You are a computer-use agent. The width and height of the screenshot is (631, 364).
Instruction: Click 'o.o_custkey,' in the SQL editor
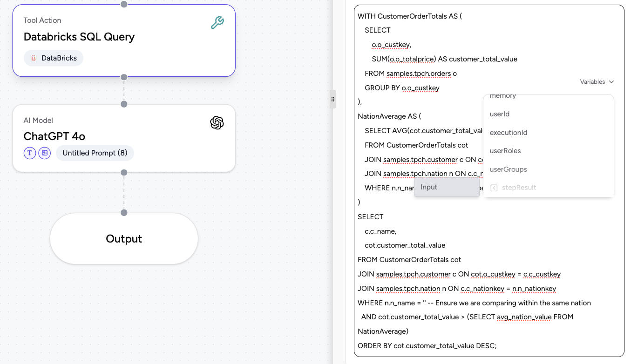(391, 45)
